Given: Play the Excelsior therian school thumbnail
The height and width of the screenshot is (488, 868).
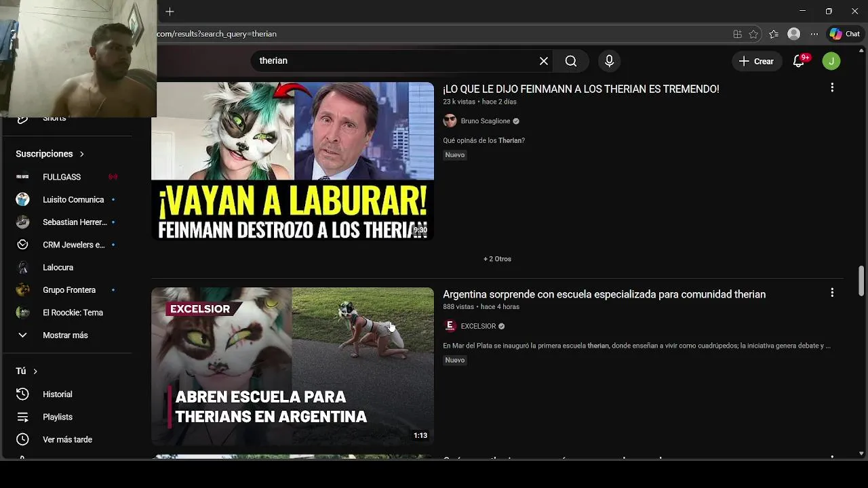Looking at the screenshot, I should pyautogui.click(x=292, y=367).
